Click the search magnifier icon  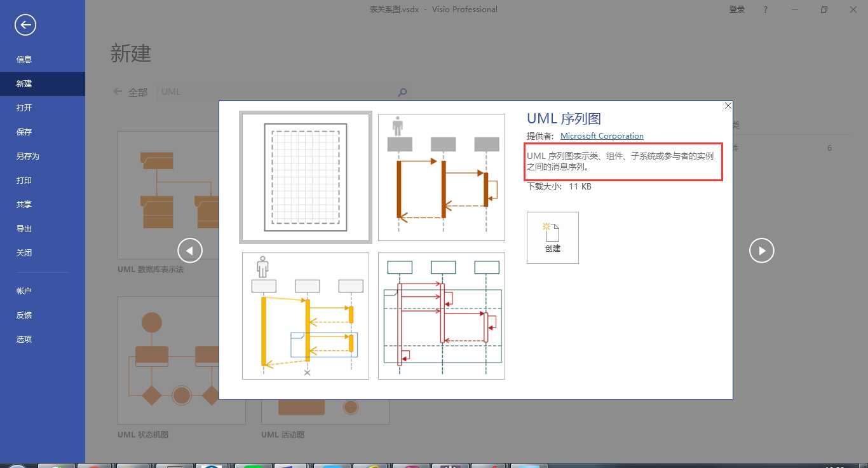402,92
